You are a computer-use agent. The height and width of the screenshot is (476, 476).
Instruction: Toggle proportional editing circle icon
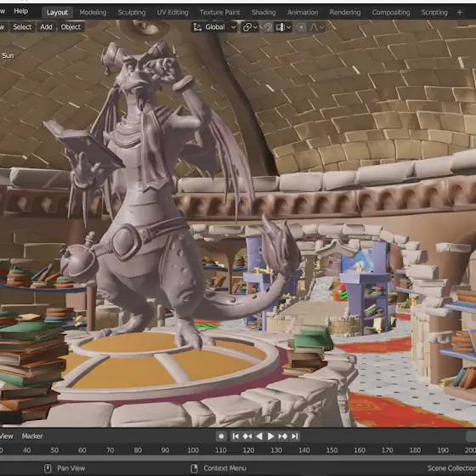tap(301, 27)
